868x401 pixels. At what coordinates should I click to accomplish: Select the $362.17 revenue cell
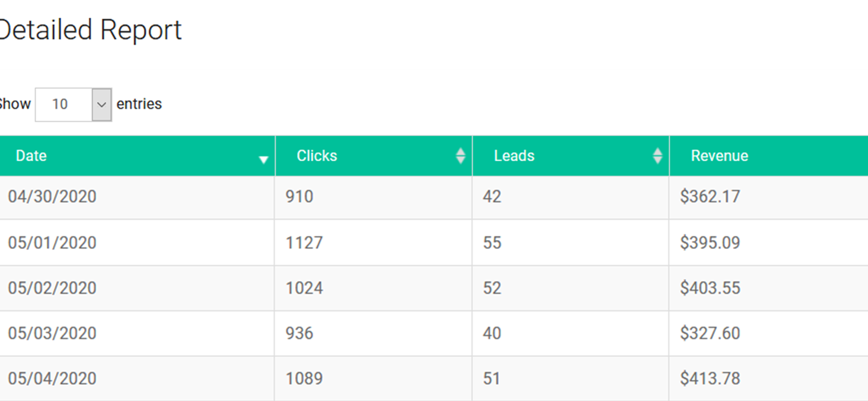pos(710,197)
